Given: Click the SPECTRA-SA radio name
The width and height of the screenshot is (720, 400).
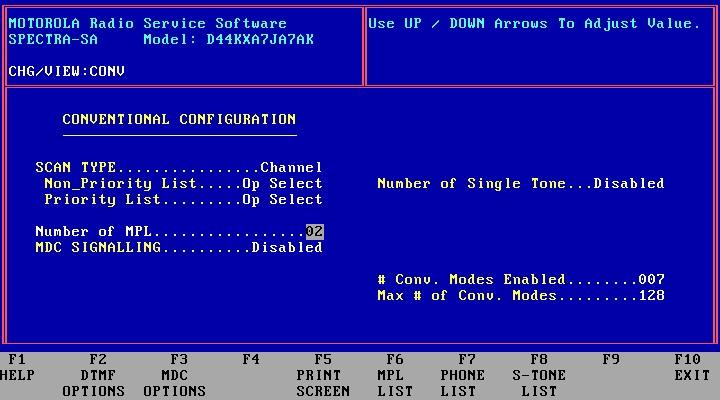Looking at the screenshot, I should click(53, 39).
